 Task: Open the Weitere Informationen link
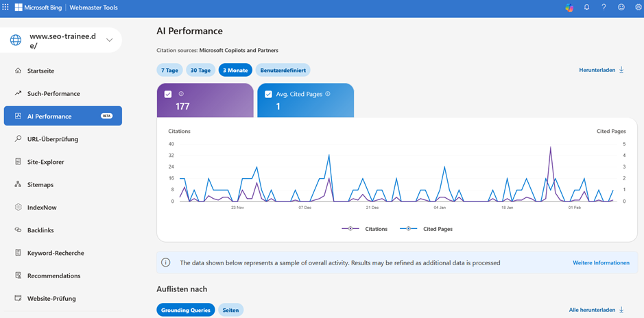pos(601,262)
